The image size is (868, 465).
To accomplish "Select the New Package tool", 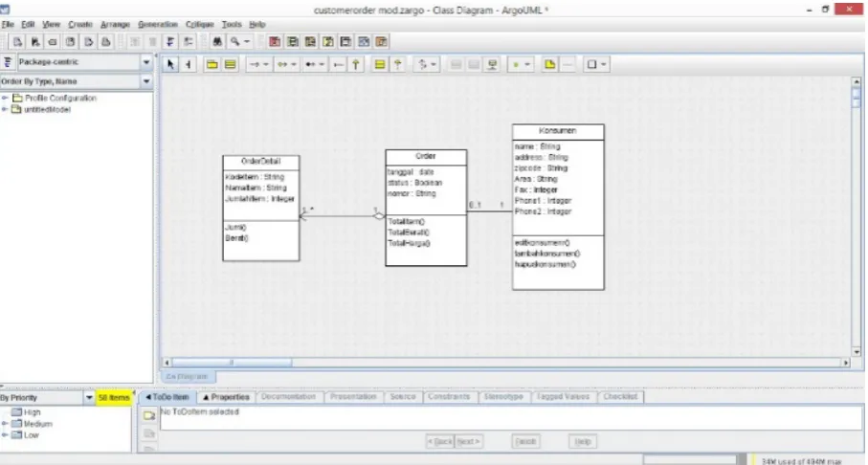I will pos(212,65).
